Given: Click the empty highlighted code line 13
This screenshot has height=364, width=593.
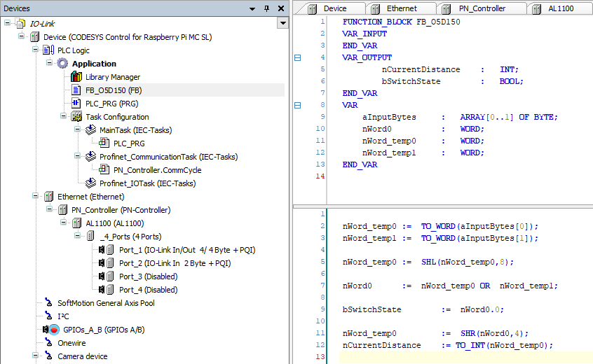Looking at the screenshot, I should 463,357.
